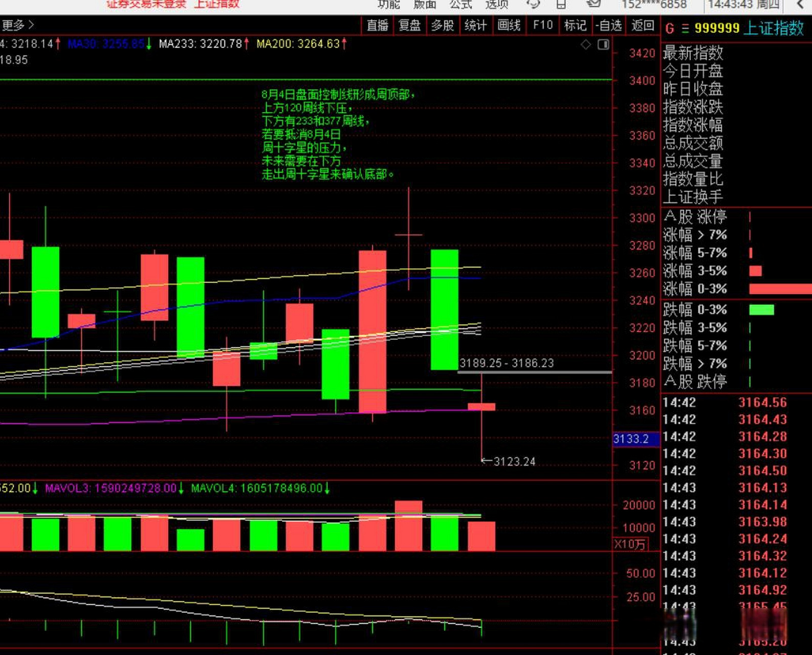Screen dimensions: 812x655
Task: Click the headset support icon in title bar
Action: [x=533, y=4]
